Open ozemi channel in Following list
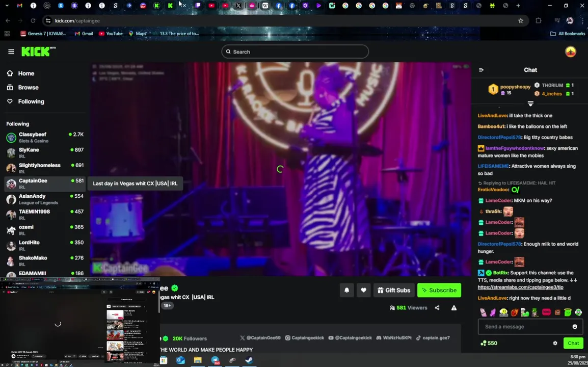588x367 pixels. point(45,230)
